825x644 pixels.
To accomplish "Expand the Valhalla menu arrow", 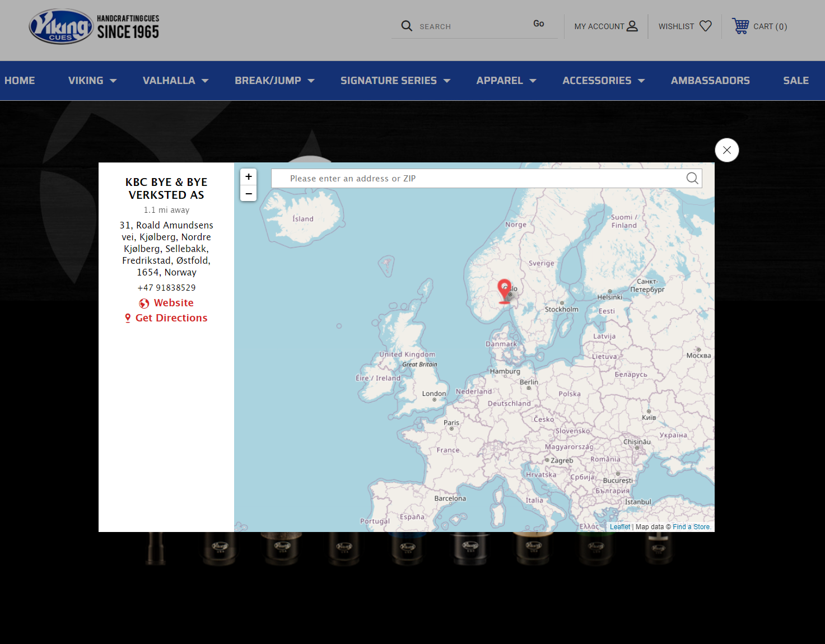I will [205, 81].
